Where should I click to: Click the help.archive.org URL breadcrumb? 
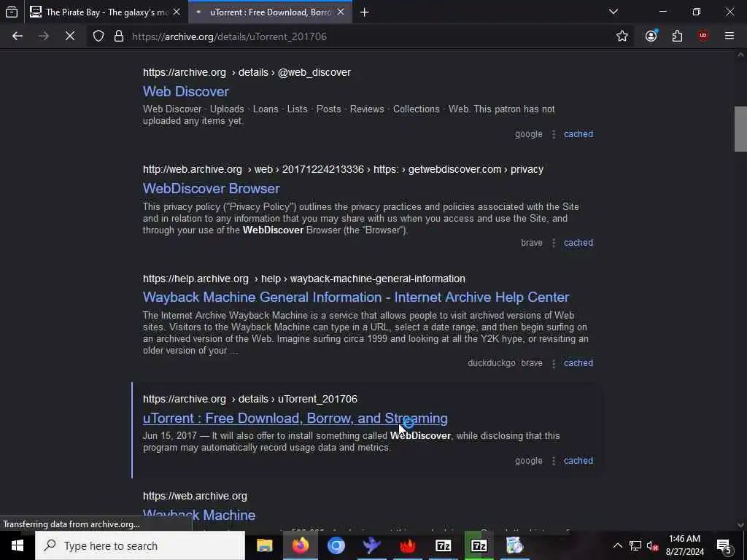tap(304, 279)
